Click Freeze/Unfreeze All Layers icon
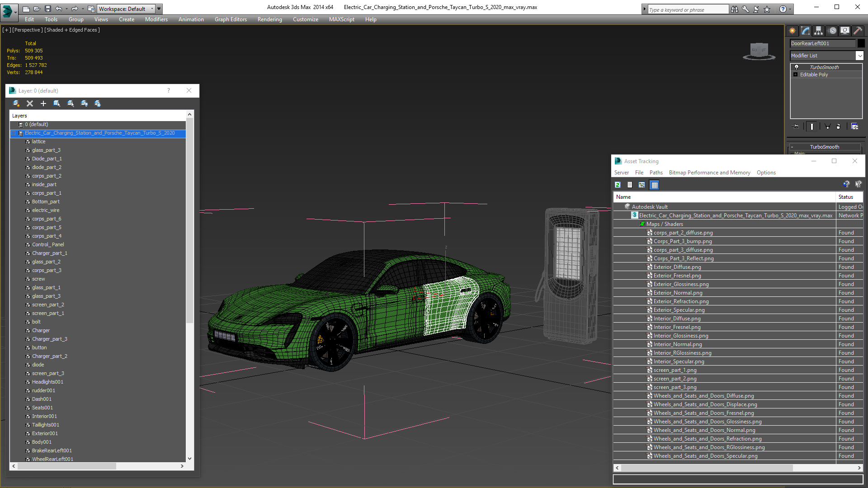The image size is (868, 488). coord(98,103)
